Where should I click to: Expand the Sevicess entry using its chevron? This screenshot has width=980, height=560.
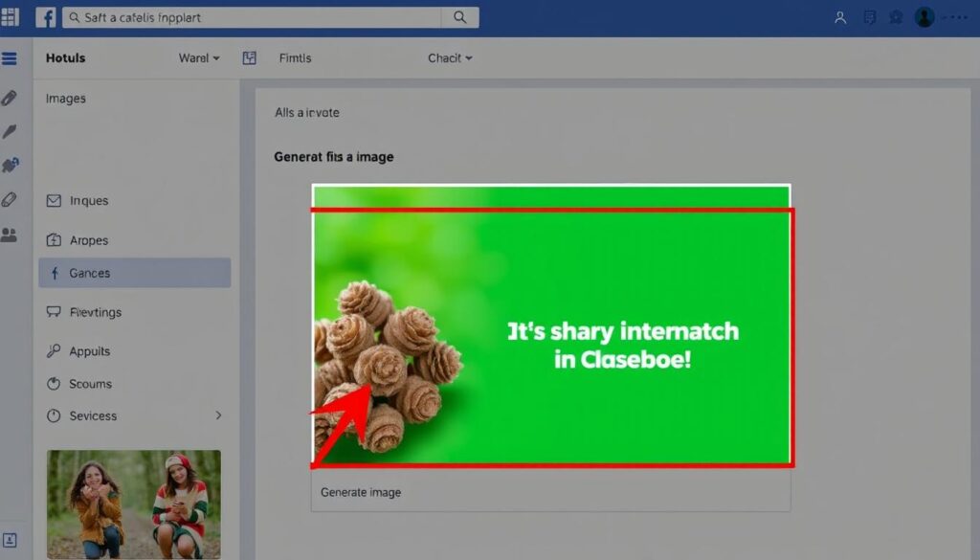click(218, 416)
